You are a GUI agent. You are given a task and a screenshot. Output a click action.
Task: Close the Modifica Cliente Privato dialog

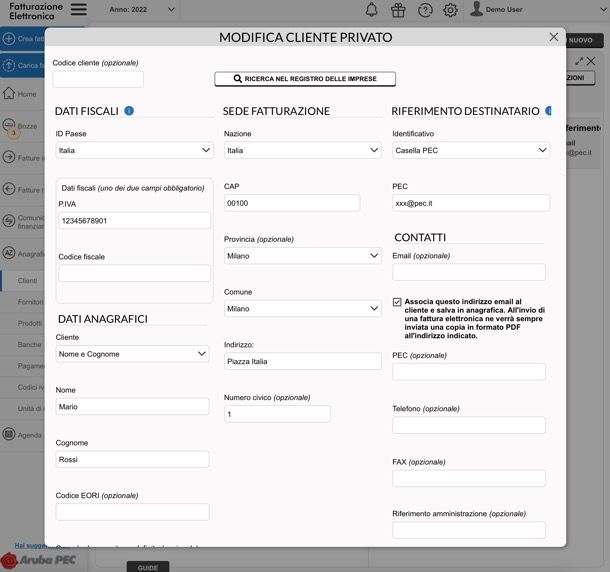tap(554, 37)
